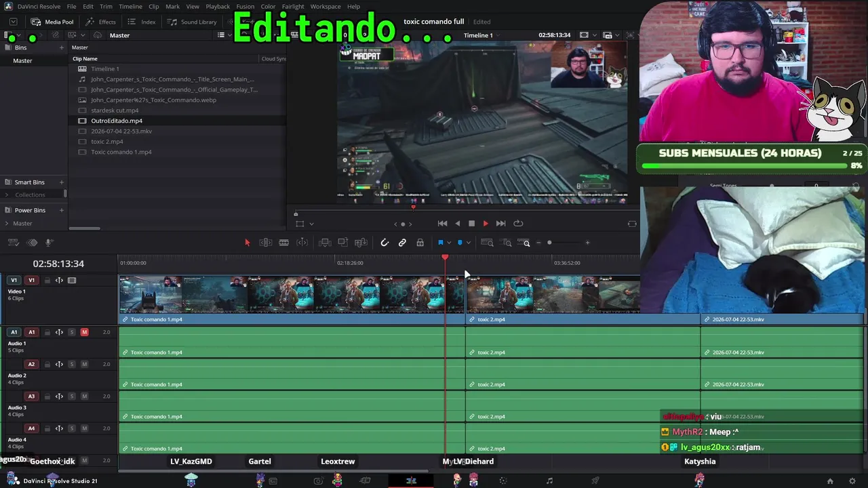Toggle Position Lock icon
Image resolution: width=868 pixels, height=488 pixels.
pos(420,243)
